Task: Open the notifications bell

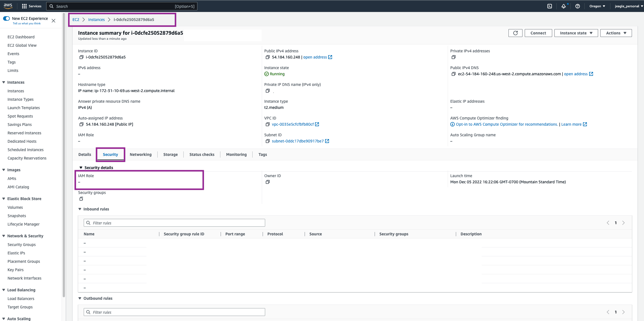Action: point(563,6)
